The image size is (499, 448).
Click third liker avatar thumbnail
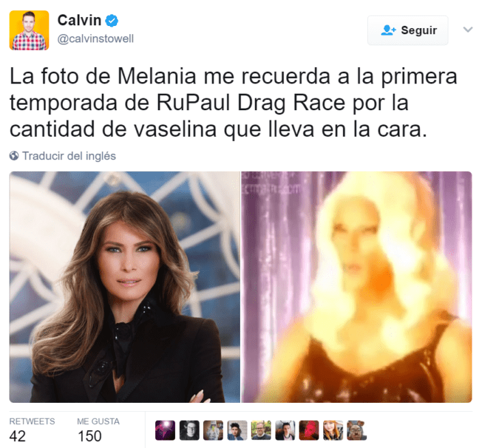coord(213,430)
